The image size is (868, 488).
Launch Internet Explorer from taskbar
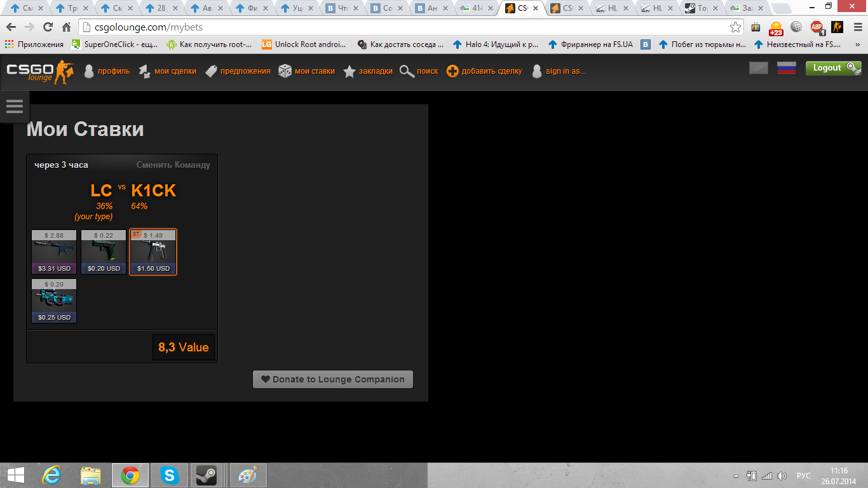(53, 475)
